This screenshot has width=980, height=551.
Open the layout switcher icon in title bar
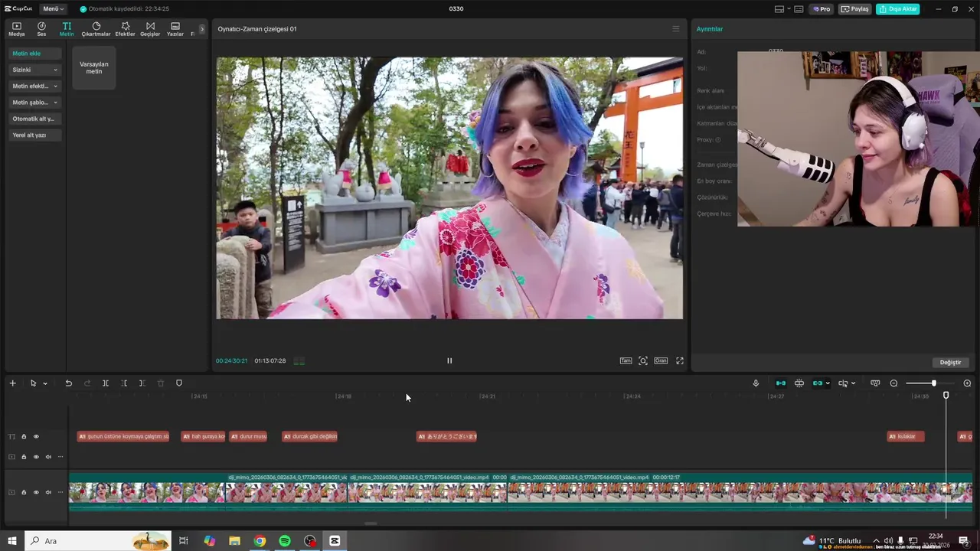[779, 9]
